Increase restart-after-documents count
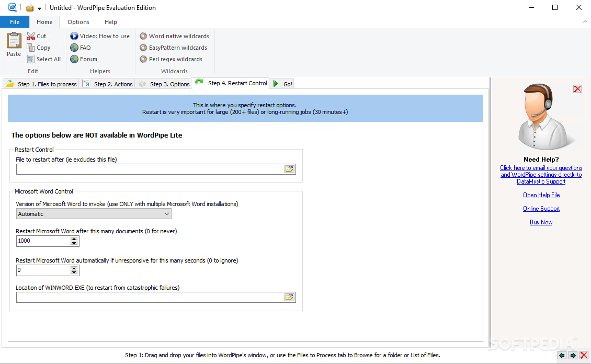 [x=74, y=238]
